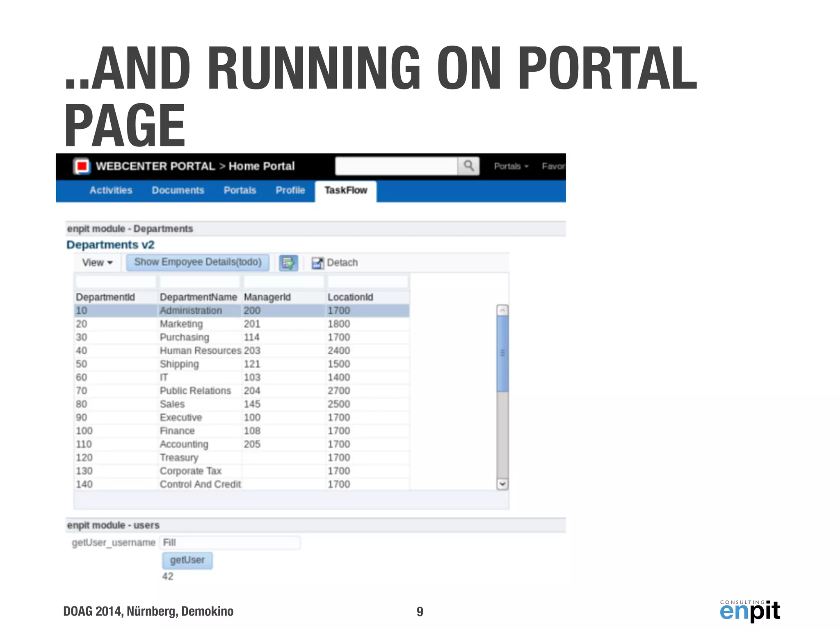Image resolution: width=840 pixels, height=630 pixels.
Task: Select the Treasury row
Action: tap(242, 458)
